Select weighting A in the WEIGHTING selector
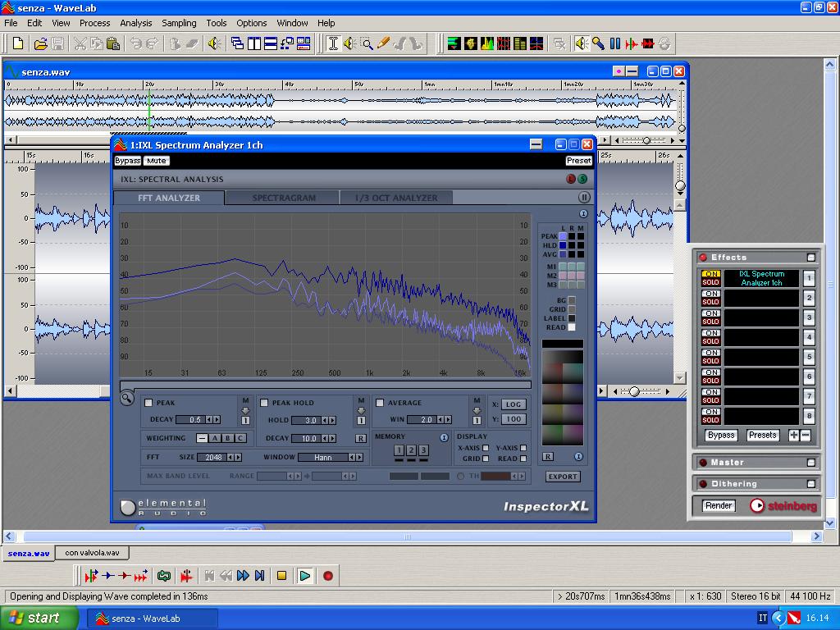The height and width of the screenshot is (630, 840). click(x=215, y=438)
